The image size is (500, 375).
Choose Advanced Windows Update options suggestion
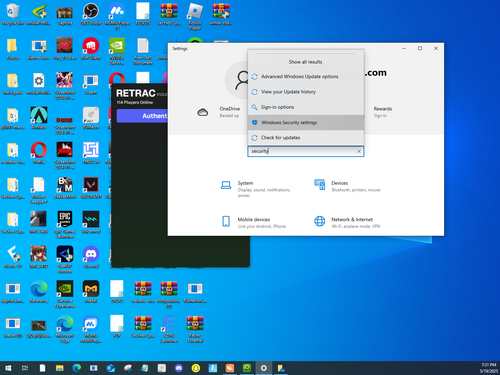306,77
